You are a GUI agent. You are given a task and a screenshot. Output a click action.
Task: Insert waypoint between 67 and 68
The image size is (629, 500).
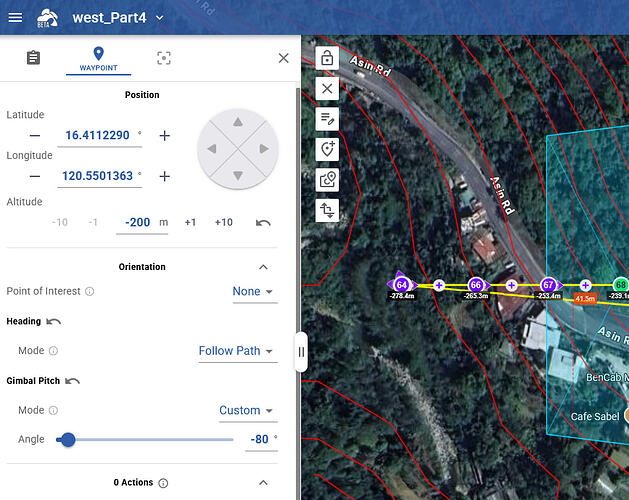(585, 285)
